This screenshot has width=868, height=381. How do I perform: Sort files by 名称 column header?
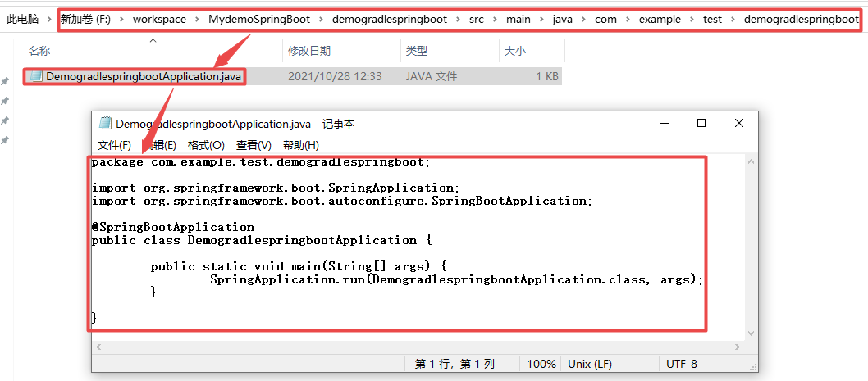(39, 51)
